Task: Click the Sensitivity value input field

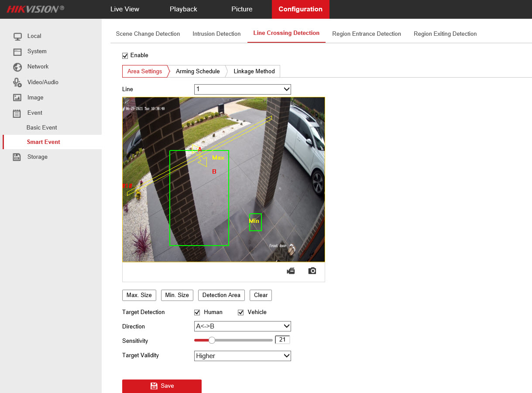Action: 282,340
